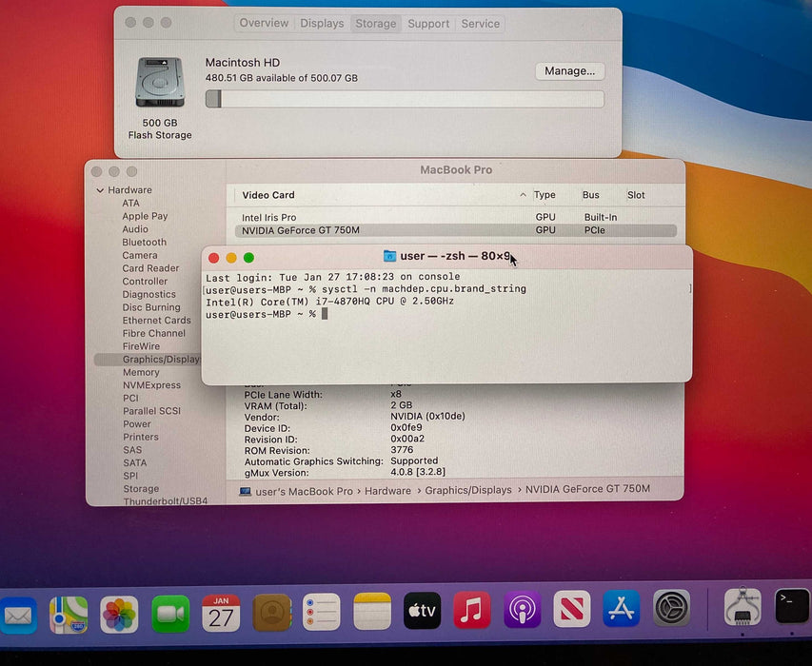Select Diagnostics in the sidebar

coord(149,294)
